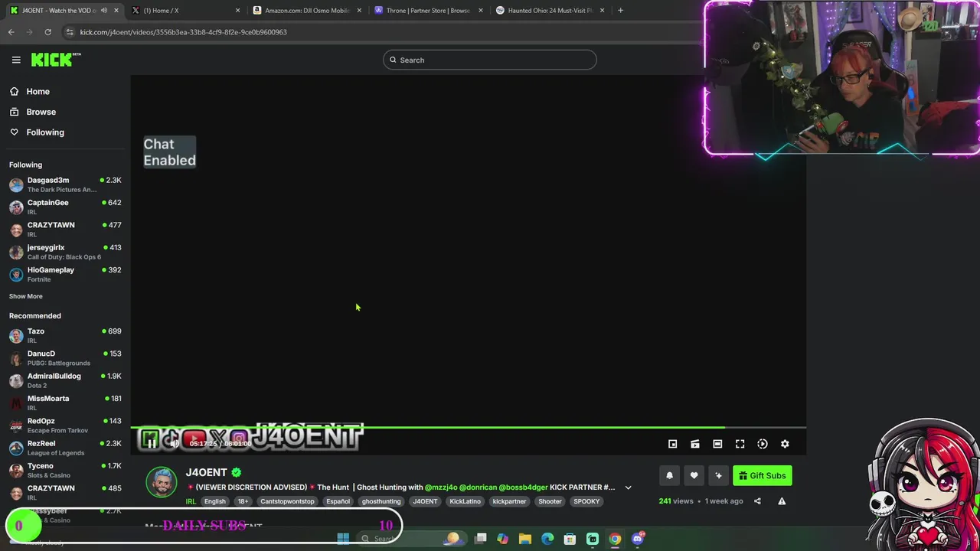Open playback speed control icon

pyautogui.click(x=763, y=444)
